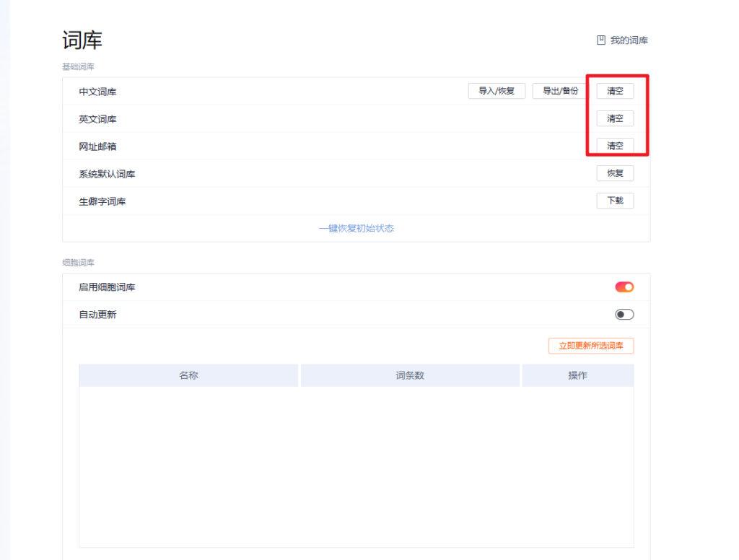Clear the 中文词库 with its 清空 button
739x560 pixels.
click(615, 91)
